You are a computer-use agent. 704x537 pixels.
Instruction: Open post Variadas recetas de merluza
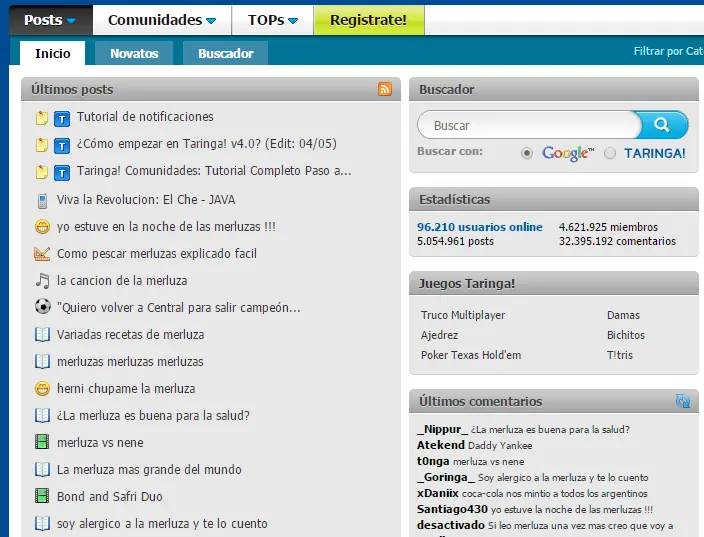pyautogui.click(x=130, y=335)
